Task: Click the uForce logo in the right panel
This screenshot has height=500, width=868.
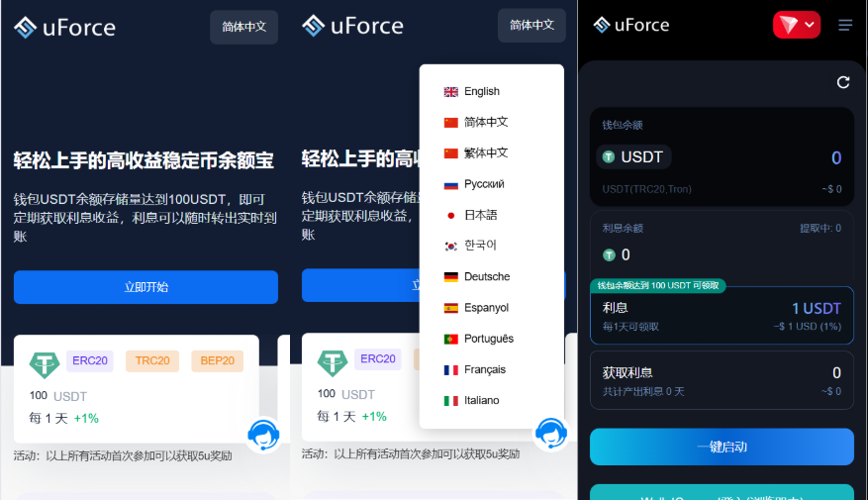Action: pos(631,25)
